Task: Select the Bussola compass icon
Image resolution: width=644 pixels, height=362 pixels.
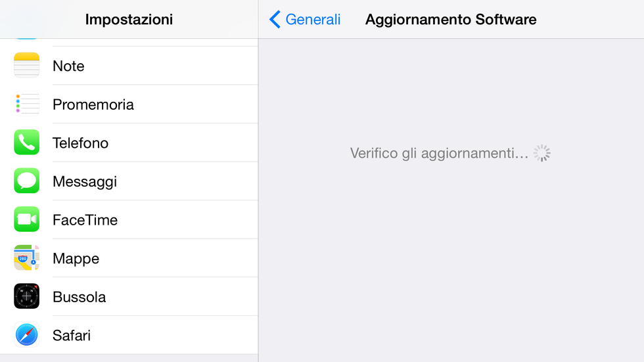Action: click(x=27, y=296)
